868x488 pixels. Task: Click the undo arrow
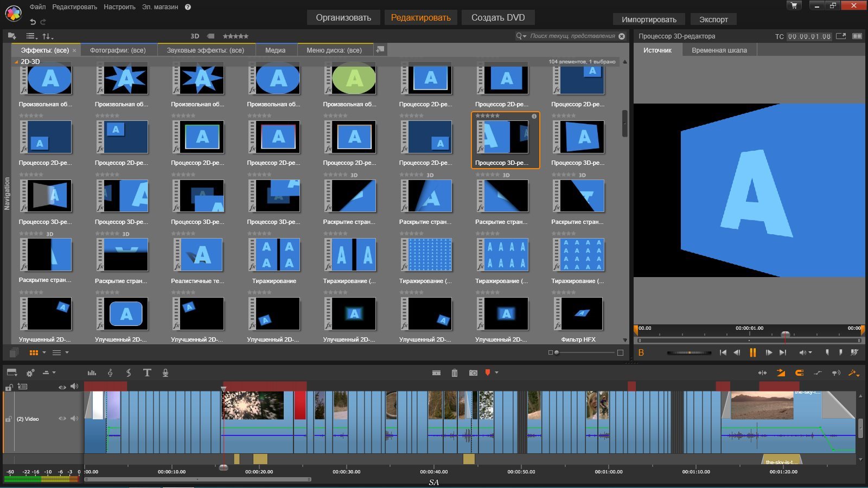coord(33,22)
